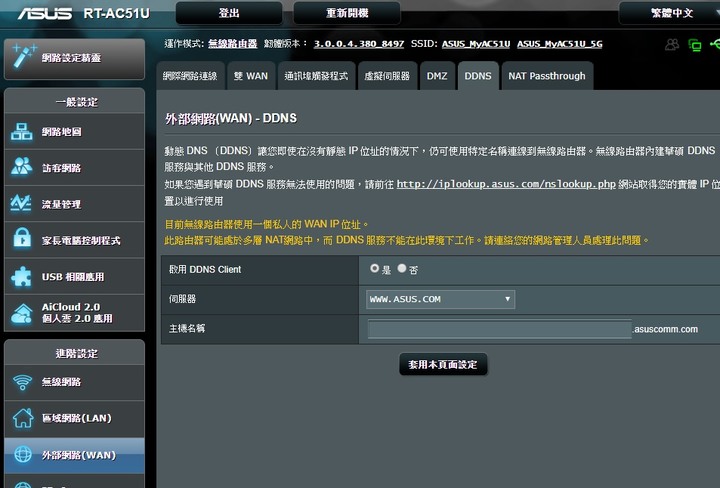Screen dimensions: 720x488
Task: Click the 伺服器 row label
Action: tap(182, 299)
